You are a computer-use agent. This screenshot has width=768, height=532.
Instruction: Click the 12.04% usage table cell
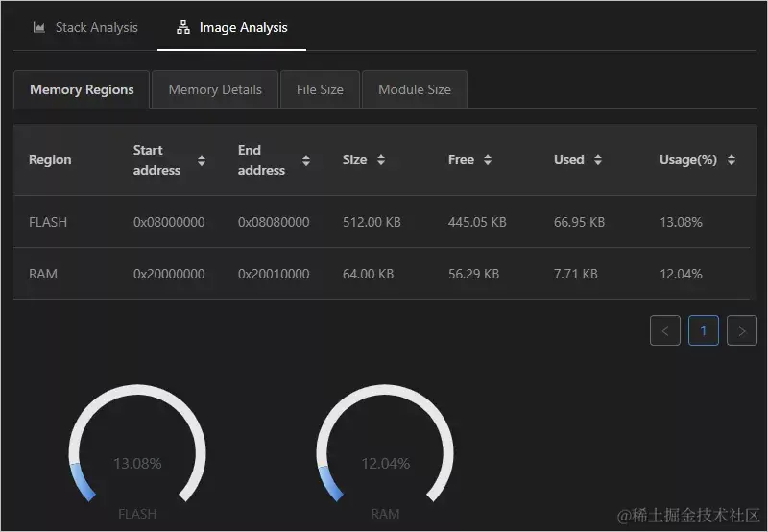pos(681,274)
